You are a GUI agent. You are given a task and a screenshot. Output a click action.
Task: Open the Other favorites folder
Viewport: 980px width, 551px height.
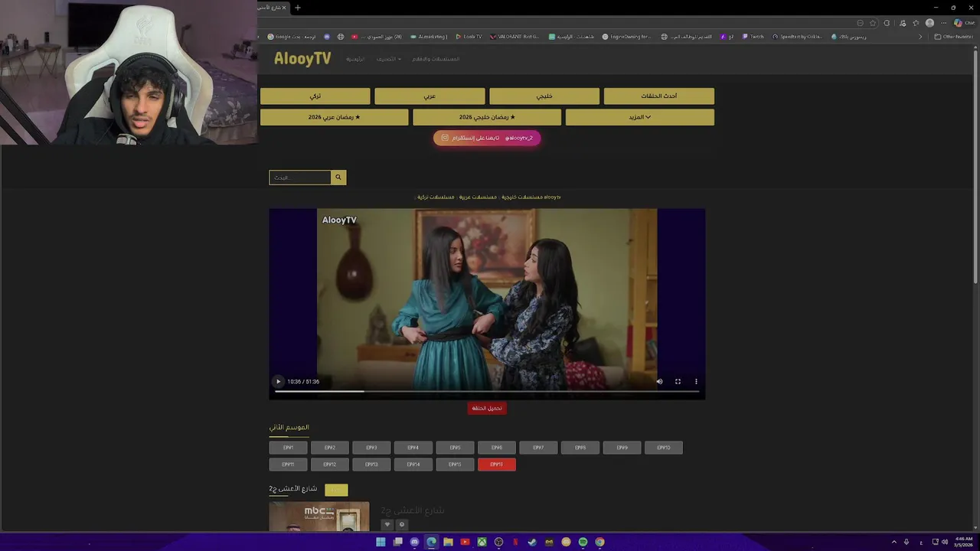[953, 37]
